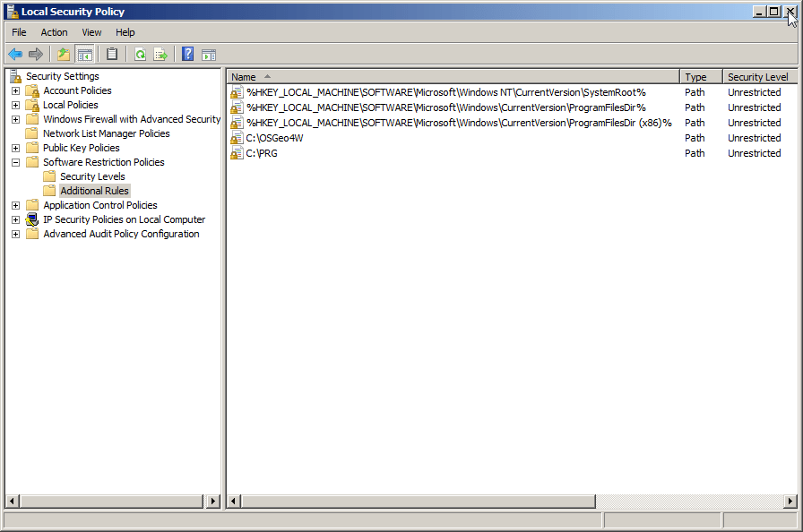Click the clipboard Paste icon in toolbar
Image resolution: width=803 pixels, height=532 pixels.
click(x=112, y=54)
